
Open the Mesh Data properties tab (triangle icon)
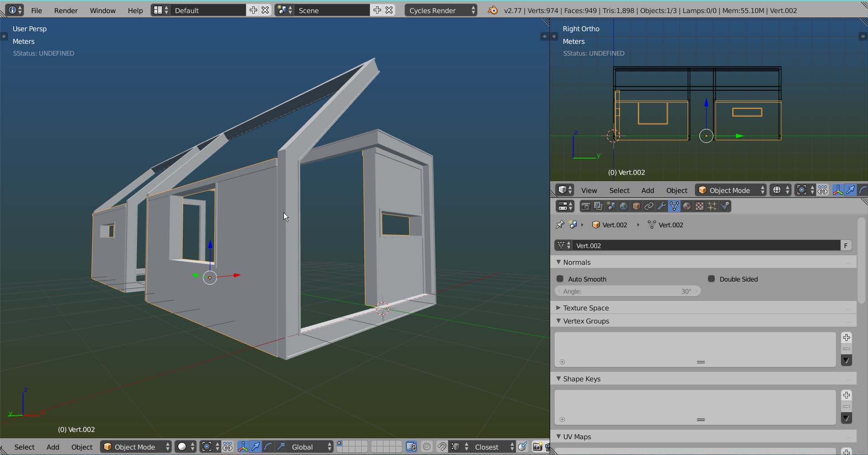pos(674,206)
